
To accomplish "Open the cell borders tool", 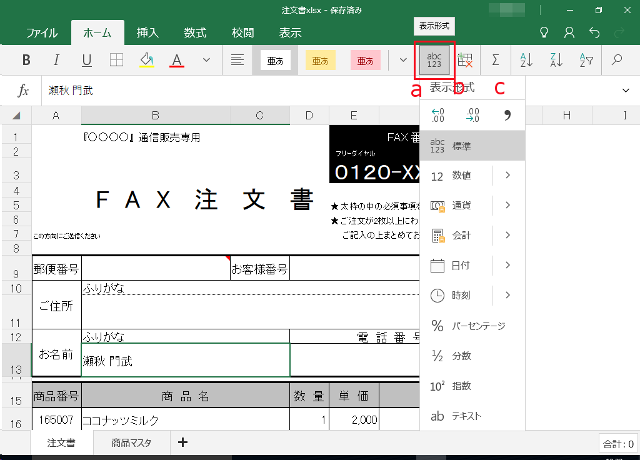I will tap(116, 60).
